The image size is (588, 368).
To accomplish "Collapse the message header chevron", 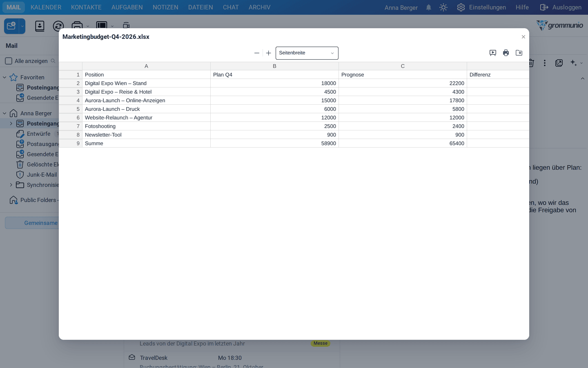I will point(583,79).
